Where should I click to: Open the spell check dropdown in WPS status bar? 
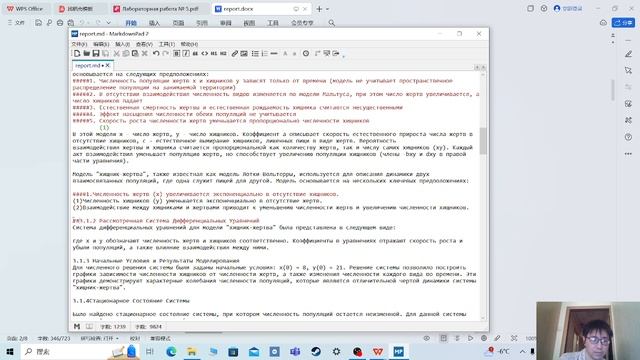[117, 338]
